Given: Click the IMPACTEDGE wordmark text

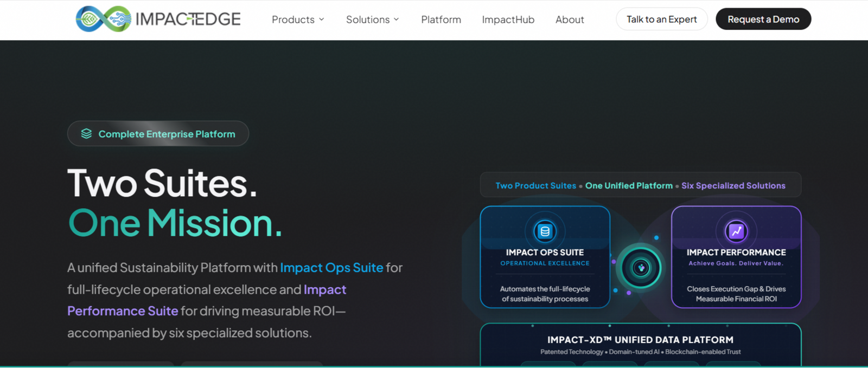Looking at the screenshot, I should (x=188, y=19).
